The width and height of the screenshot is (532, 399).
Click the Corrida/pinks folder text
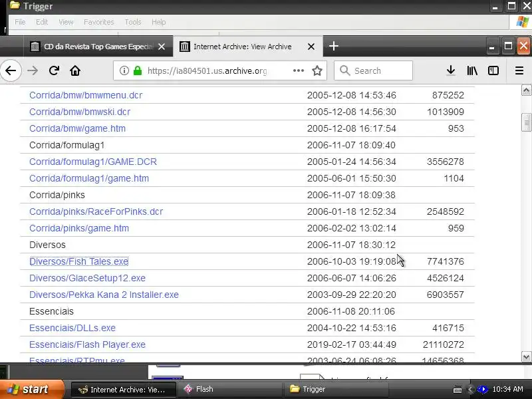[57, 195]
